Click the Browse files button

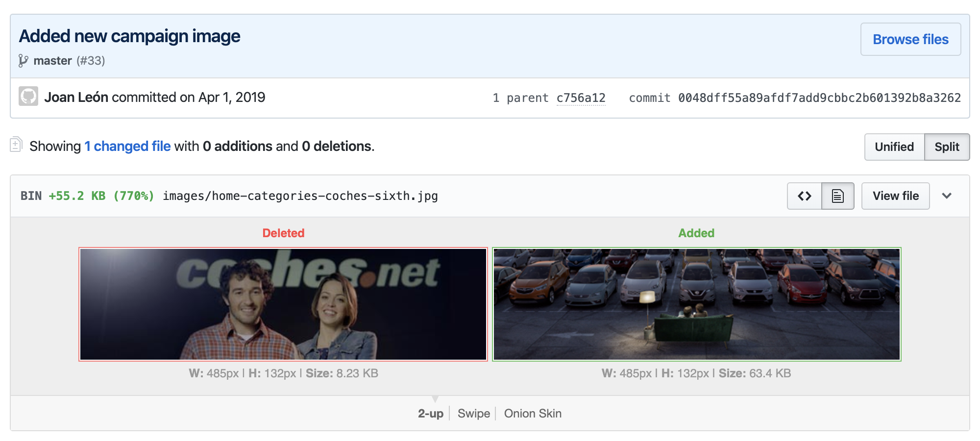pos(910,39)
